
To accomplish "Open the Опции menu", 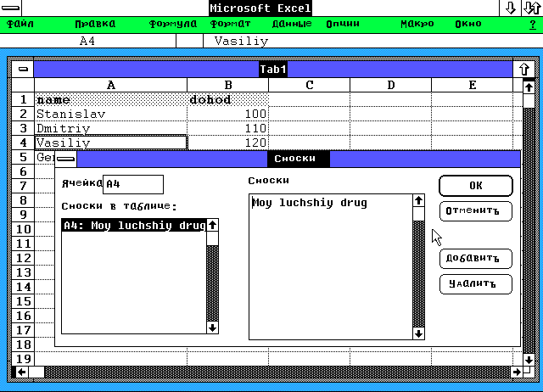I will 343,24.
